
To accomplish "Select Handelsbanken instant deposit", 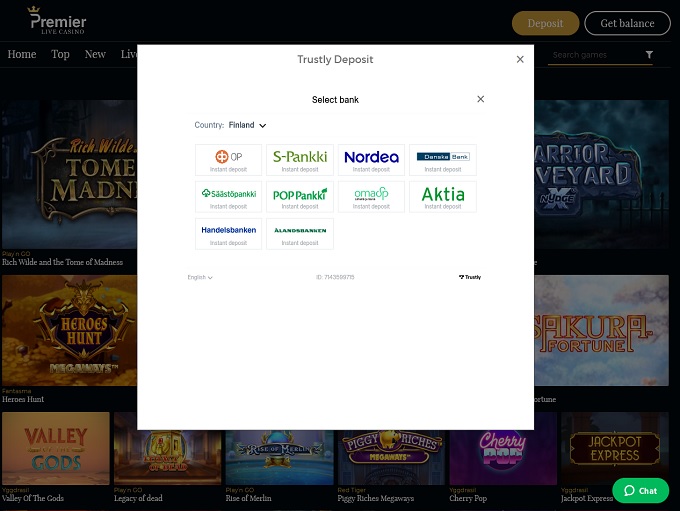I will (228, 233).
